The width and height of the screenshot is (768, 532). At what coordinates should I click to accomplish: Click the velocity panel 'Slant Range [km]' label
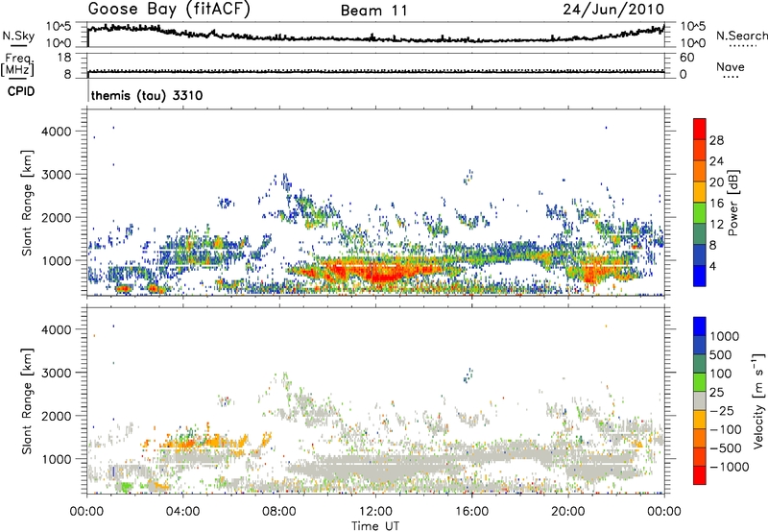pos(27,401)
